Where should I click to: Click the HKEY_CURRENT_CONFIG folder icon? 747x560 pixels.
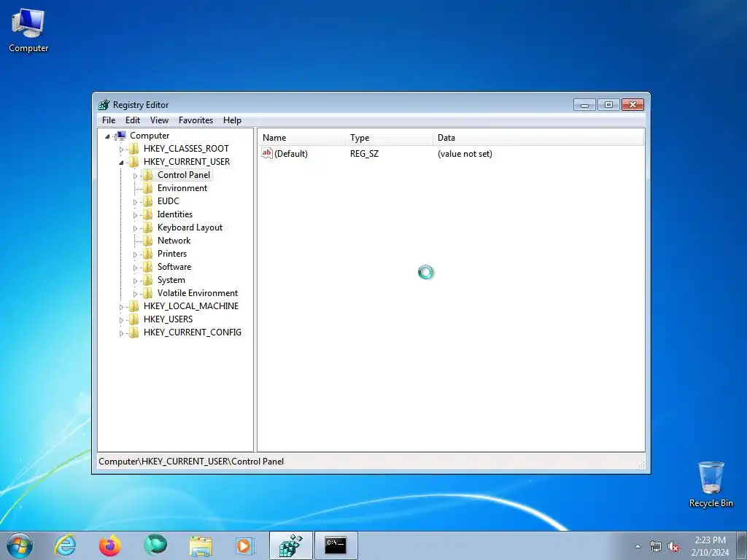[134, 332]
